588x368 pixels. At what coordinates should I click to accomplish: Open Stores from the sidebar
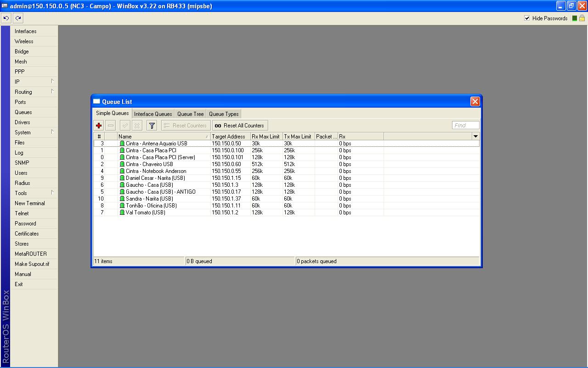(34, 244)
